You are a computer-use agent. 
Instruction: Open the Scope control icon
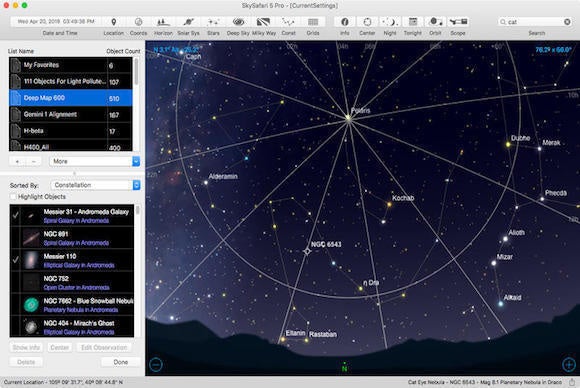point(458,22)
